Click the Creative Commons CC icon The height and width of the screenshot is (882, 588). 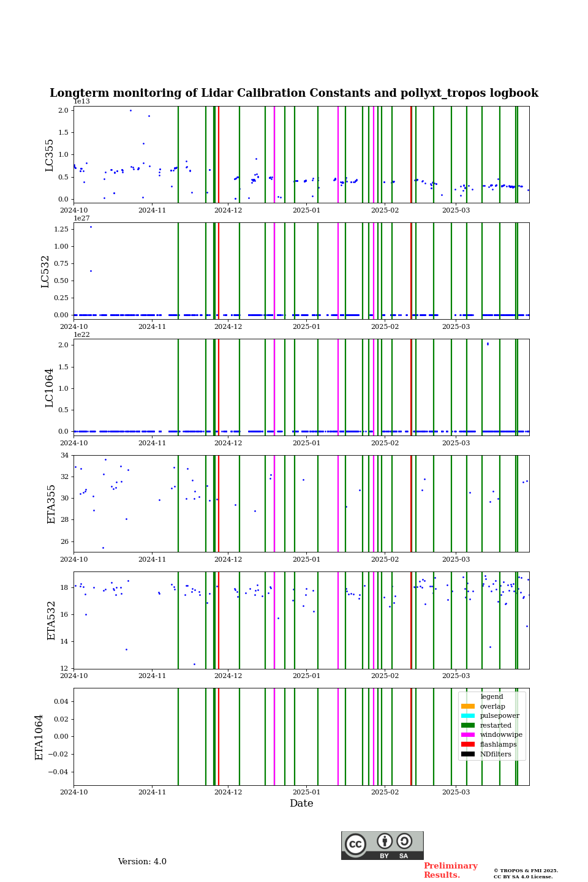(355, 844)
